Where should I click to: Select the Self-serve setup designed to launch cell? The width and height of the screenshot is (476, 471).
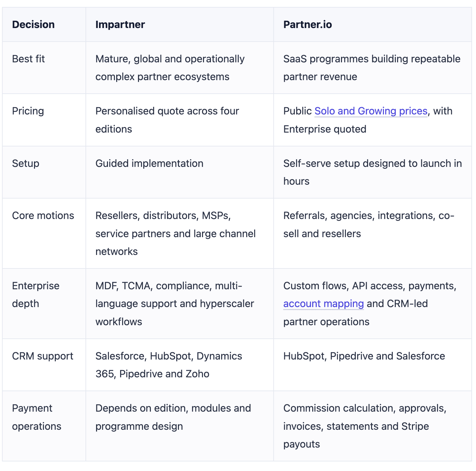point(372,172)
